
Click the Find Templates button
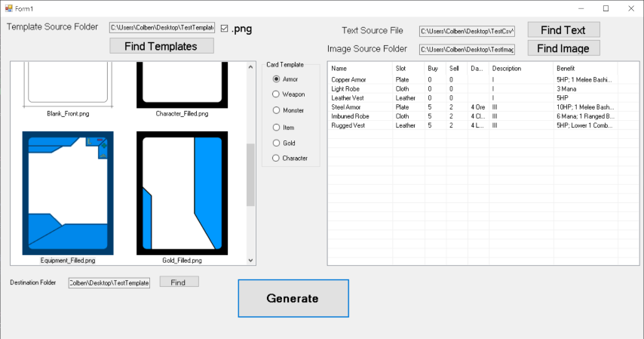coord(161,46)
